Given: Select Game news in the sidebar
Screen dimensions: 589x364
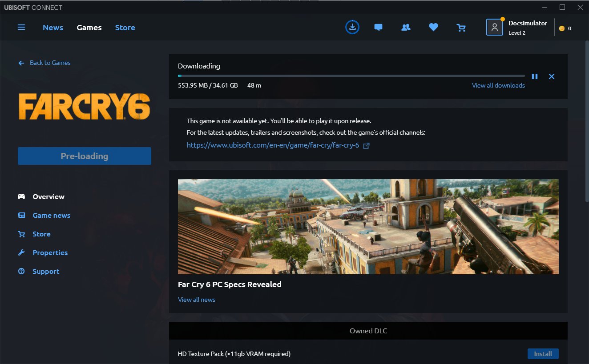Looking at the screenshot, I should click(x=52, y=215).
